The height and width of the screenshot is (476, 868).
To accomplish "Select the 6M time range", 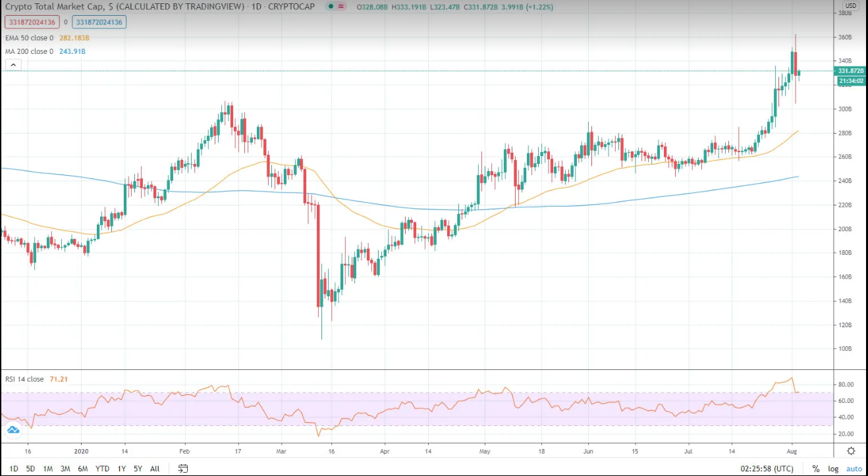I will 83,469.
